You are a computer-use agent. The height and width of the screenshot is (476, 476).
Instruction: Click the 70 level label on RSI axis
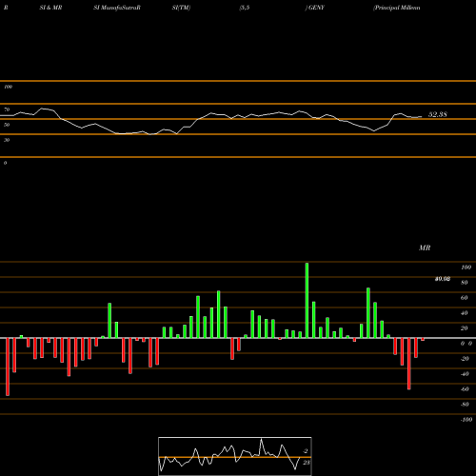pos(7,109)
